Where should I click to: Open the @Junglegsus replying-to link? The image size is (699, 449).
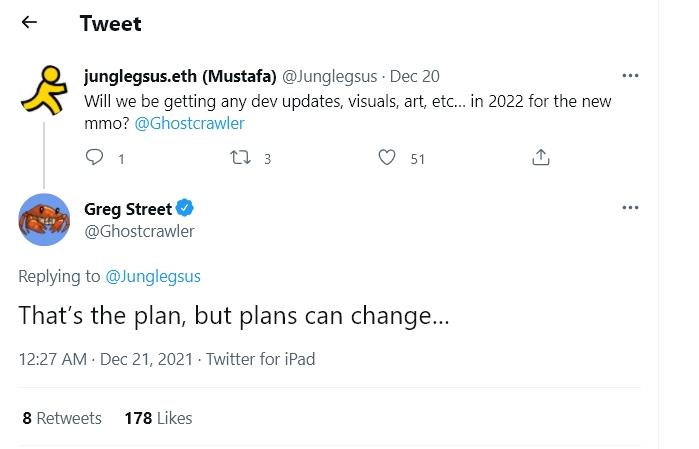point(148,276)
